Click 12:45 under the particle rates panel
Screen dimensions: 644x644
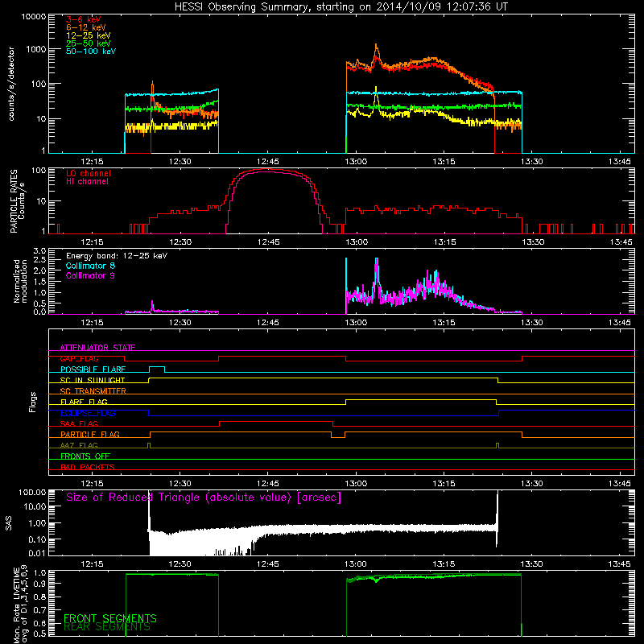click(x=268, y=242)
